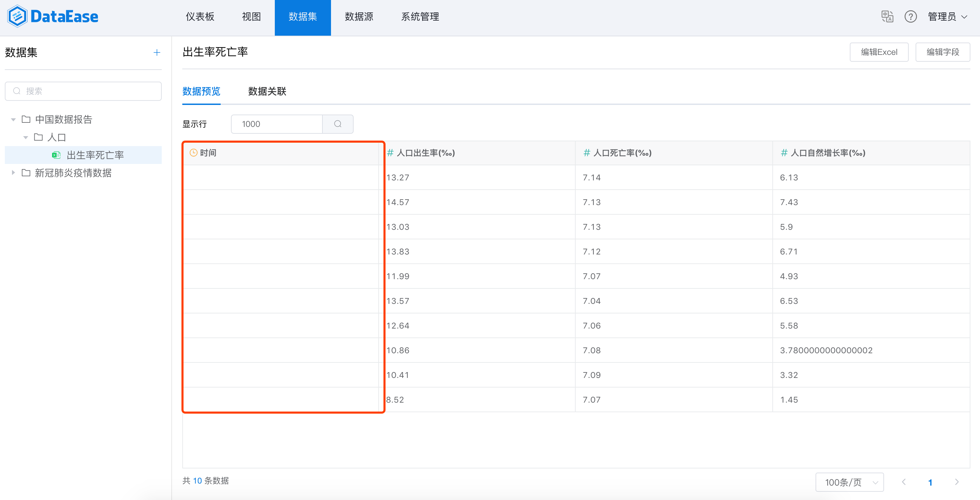Select the 数据集 menu
The height and width of the screenshot is (500, 980).
(303, 17)
